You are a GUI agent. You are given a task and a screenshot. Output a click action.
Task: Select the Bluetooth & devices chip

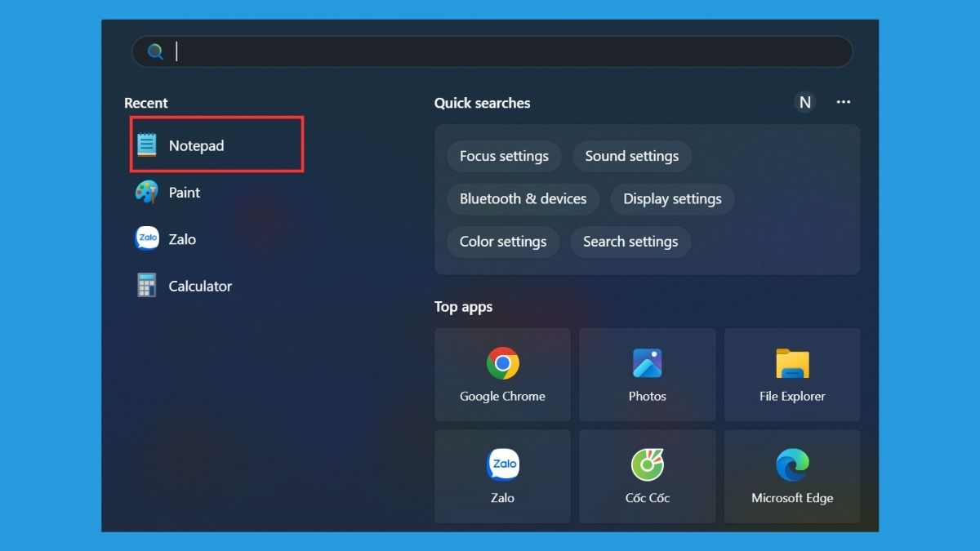pos(523,198)
